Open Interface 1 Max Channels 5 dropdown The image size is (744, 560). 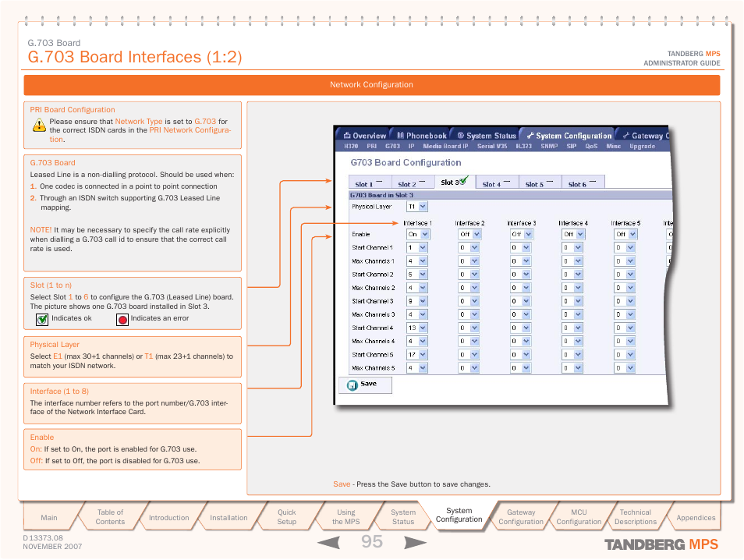[x=417, y=368]
